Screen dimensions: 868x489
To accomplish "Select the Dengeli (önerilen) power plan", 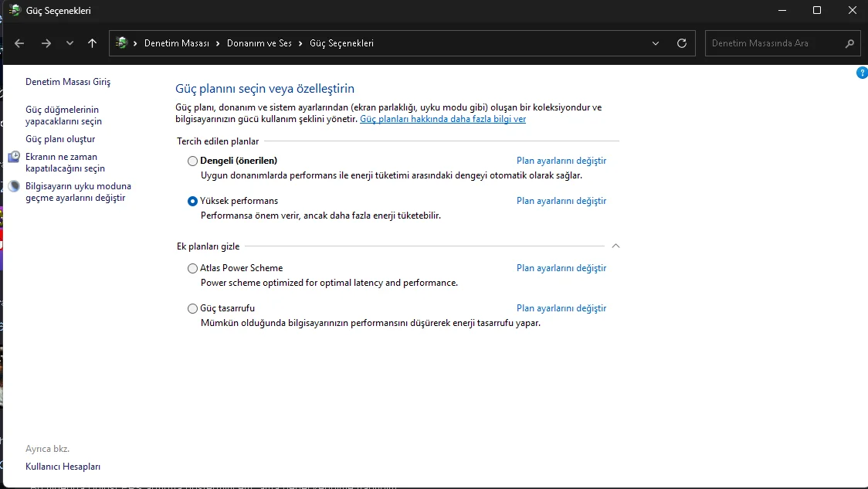I will 192,161.
